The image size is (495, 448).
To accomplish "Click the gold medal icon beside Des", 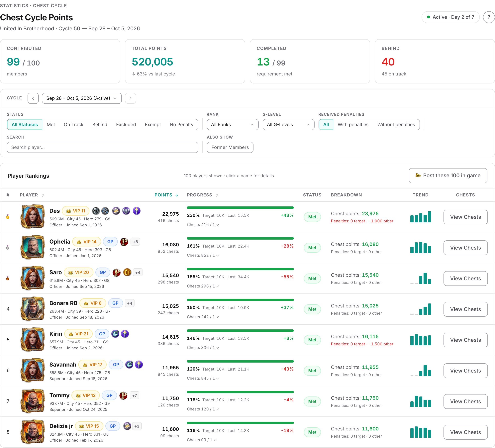I will coord(8,217).
